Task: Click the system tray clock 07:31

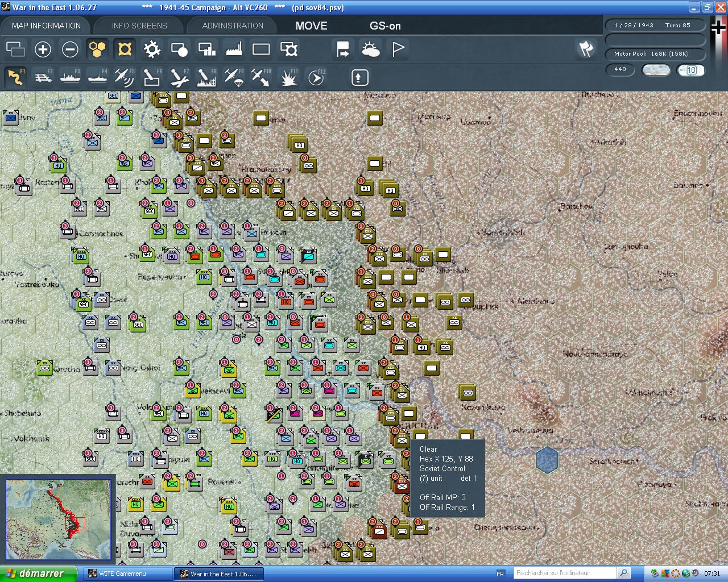Action: tap(712, 573)
